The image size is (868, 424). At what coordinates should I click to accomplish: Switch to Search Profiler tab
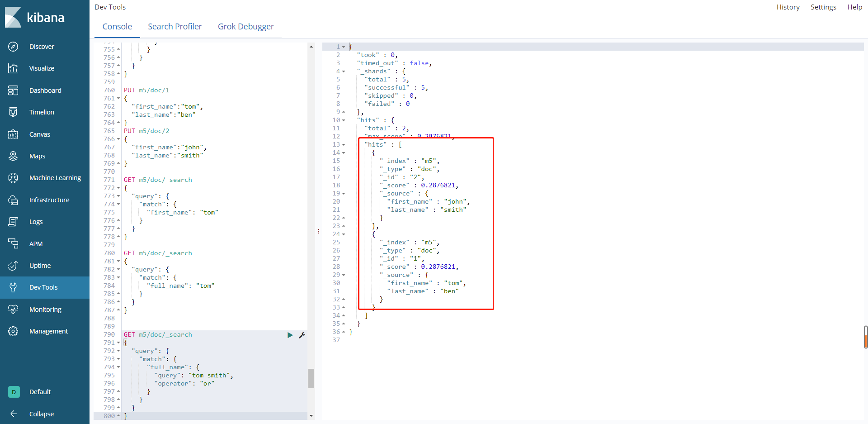click(x=175, y=27)
